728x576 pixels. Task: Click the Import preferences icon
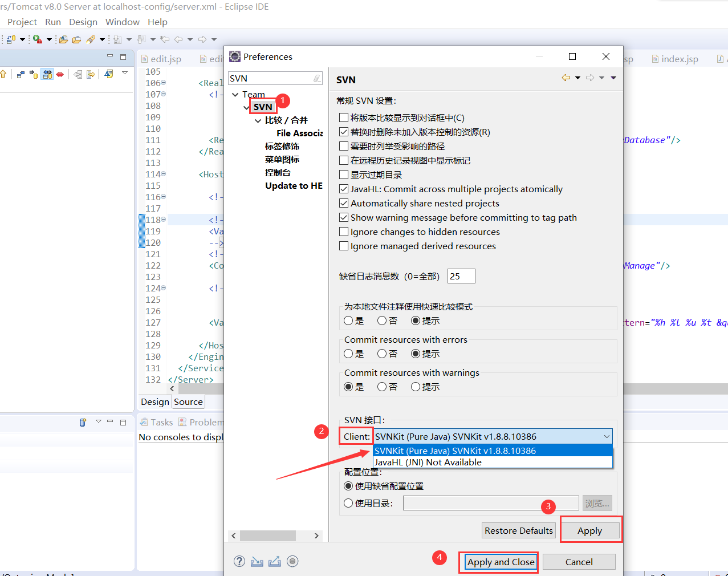pos(257,561)
